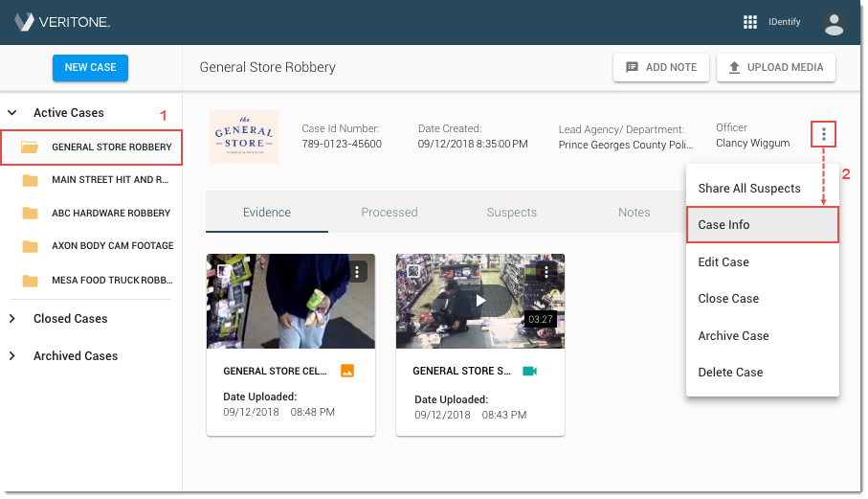Click the Main Street Hit and Run folder icon

[x=30, y=180]
